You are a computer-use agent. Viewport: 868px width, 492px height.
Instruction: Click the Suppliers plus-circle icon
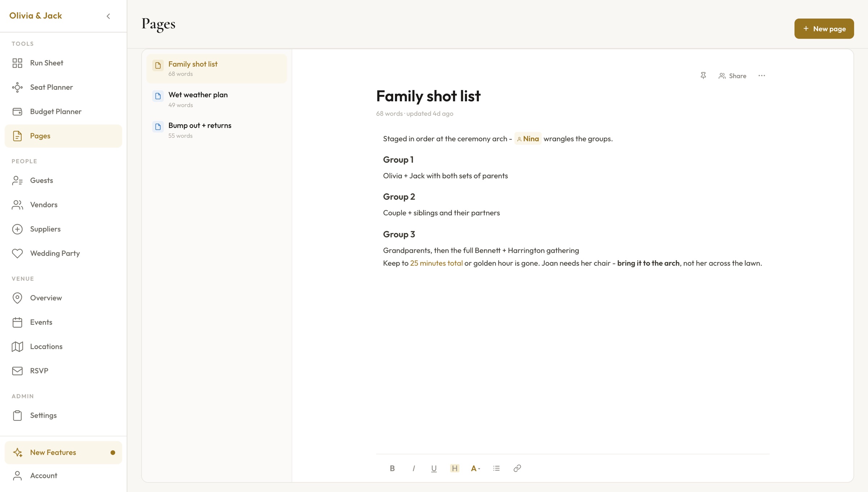click(x=17, y=229)
